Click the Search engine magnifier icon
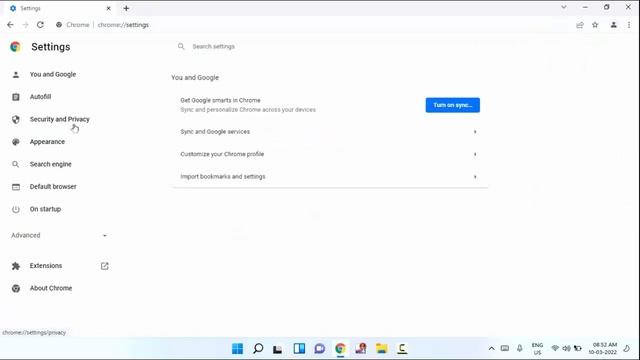 [16, 164]
